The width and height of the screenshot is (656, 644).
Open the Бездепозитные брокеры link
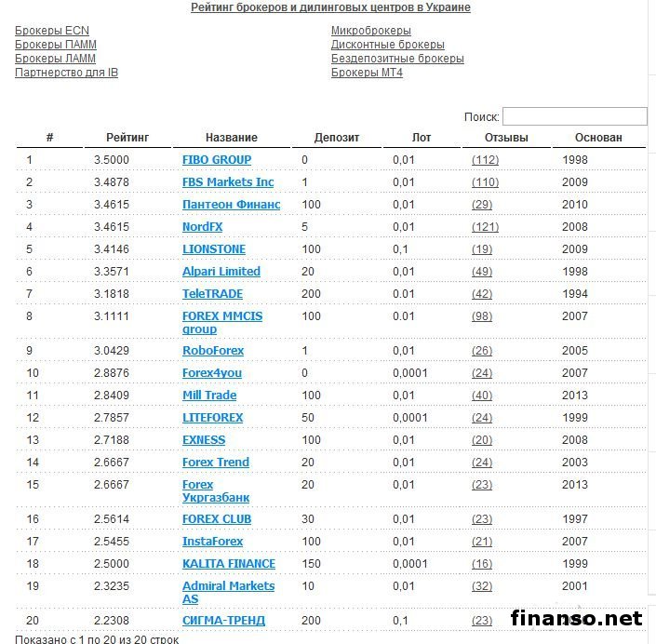tap(397, 59)
